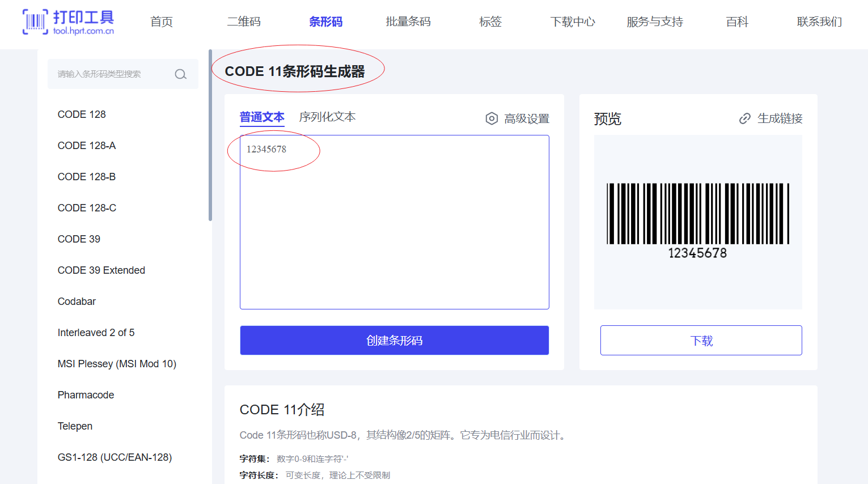This screenshot has height=484, width=868.
Task: Click the advanced settings gear icon
Action: click(x=492, y=118)
